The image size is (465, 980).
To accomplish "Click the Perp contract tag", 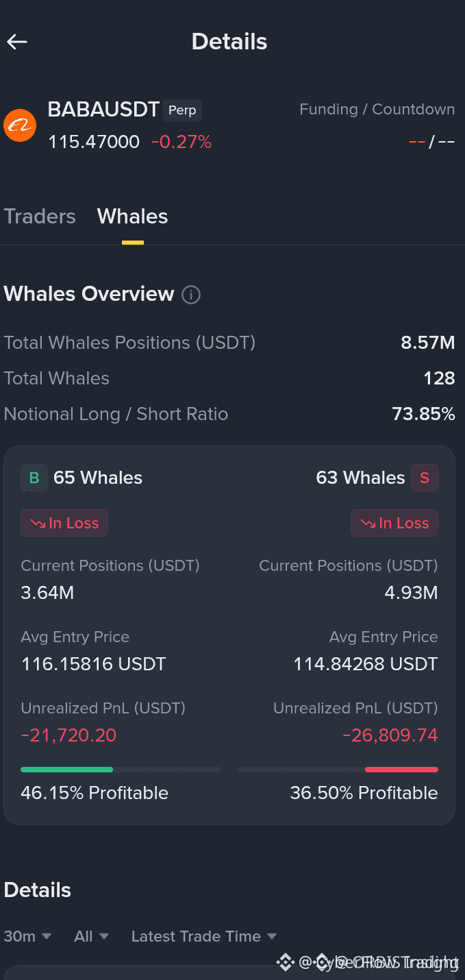I will [182, 110].
